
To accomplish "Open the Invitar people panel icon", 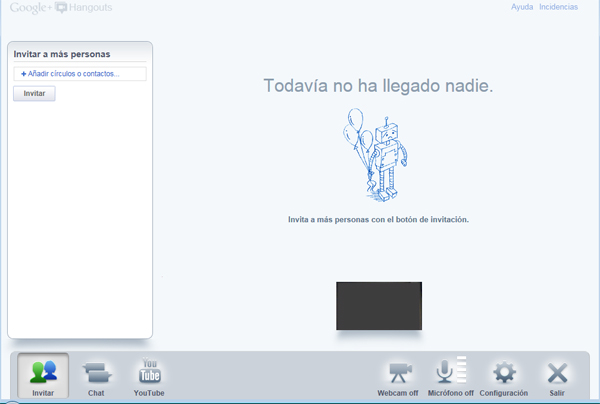I will click(x=43, y=372).
